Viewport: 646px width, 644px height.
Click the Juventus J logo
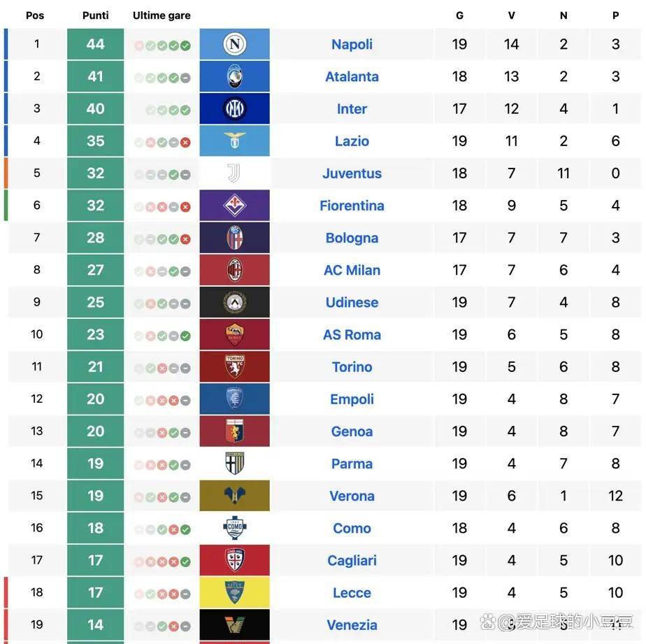(234, 173)
